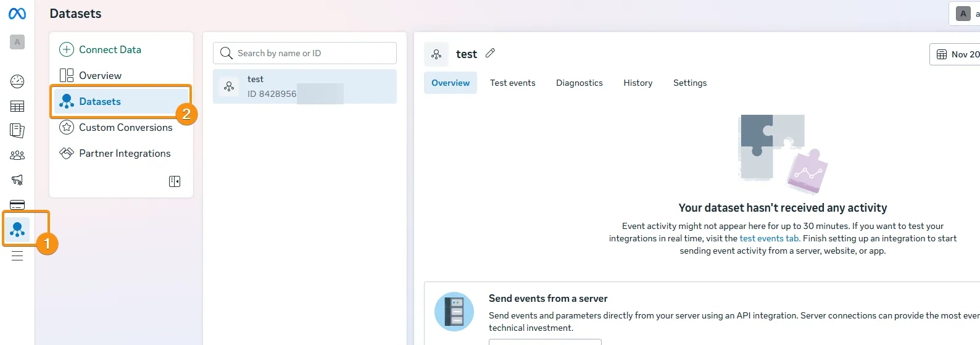Collapse the sidebar panel icon

[x=175, y=181]
